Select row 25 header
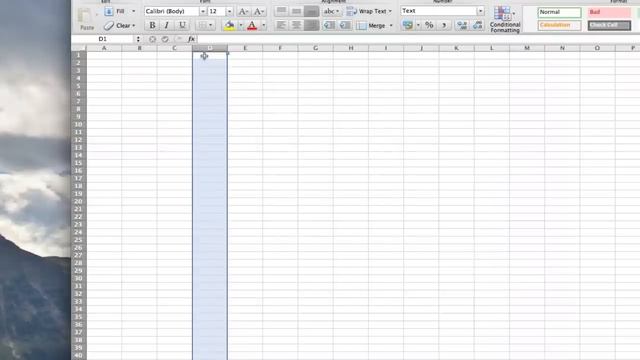Screen dimensions: 640x360 click(78, 240)
